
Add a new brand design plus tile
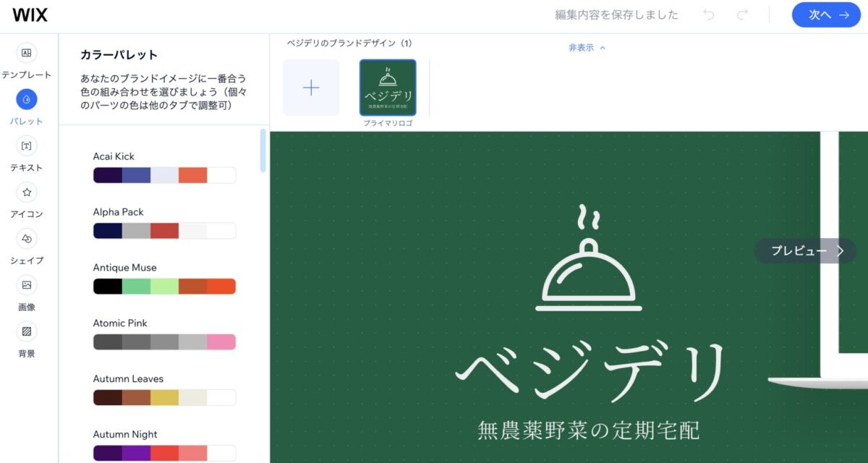click(x=311, y=88)
